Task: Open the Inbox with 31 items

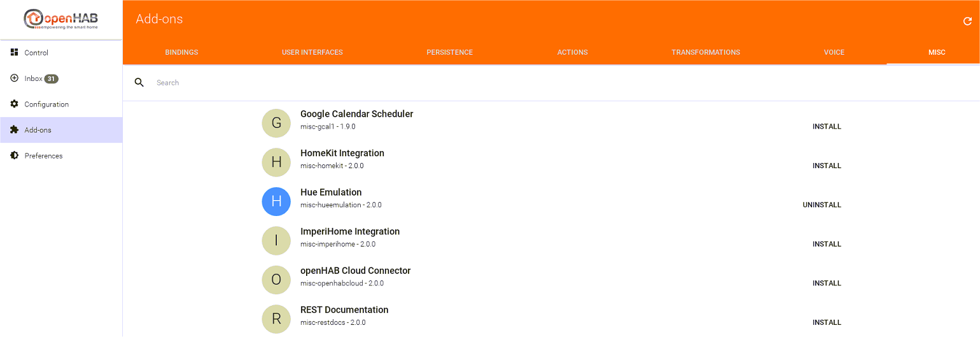Action: [34, 79]
